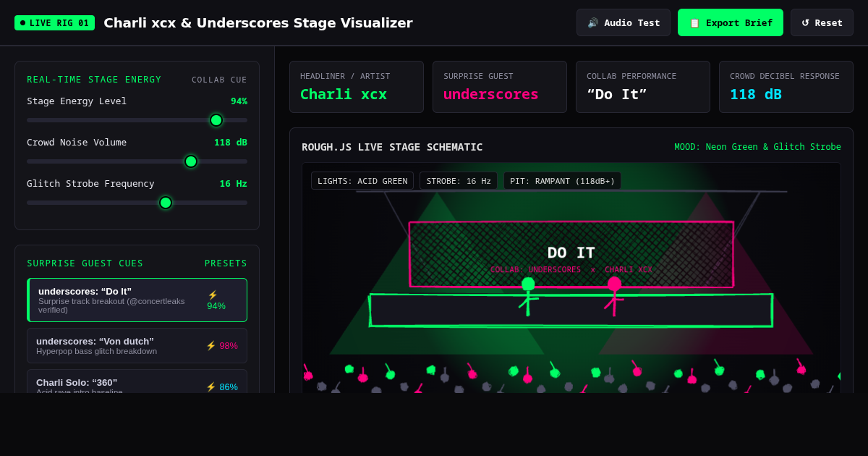Click the LIGHTS: ACID GREEN tag
This screenshot has width=868, height=456.
click(362, 181)
